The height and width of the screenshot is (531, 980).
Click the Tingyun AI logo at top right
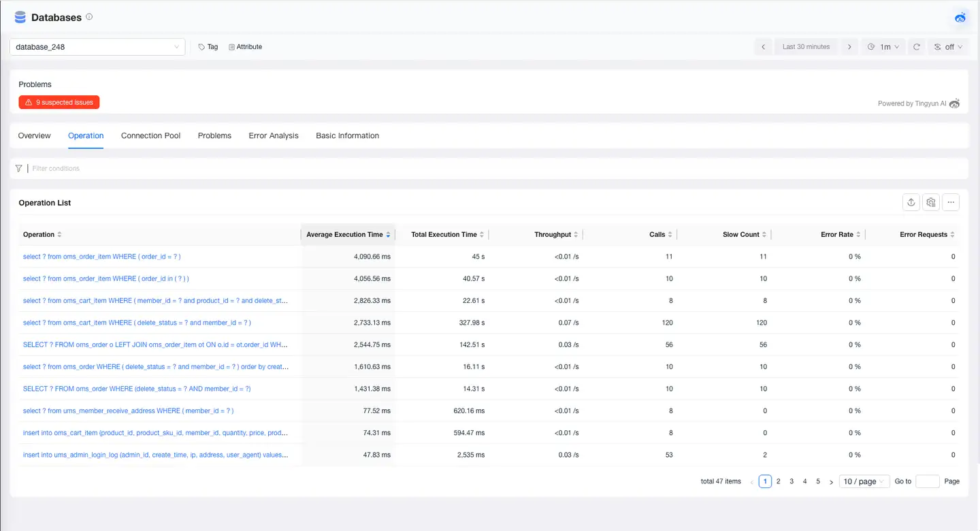[x=960, y=18]
